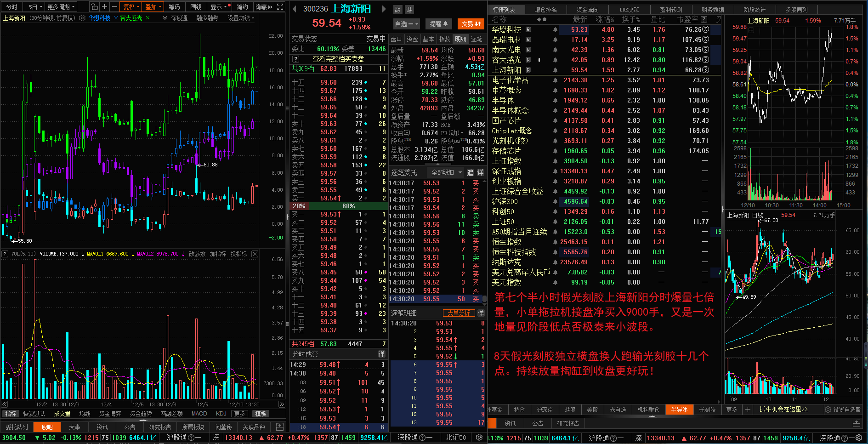Open chart settings gear beside 上海新阳 title
This screenshot has width=868, height=444.
pyautogui.click(x=82, y=18)
